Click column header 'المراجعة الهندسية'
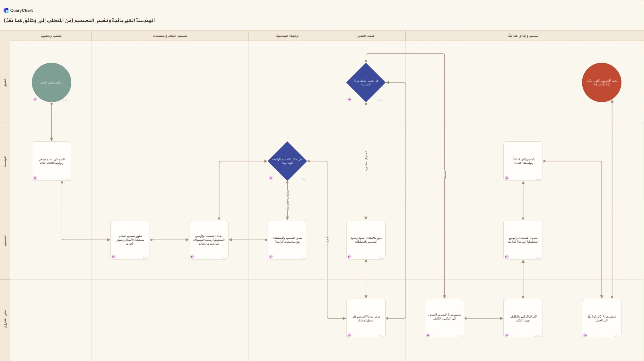The image size is (644, 361). 288,36
